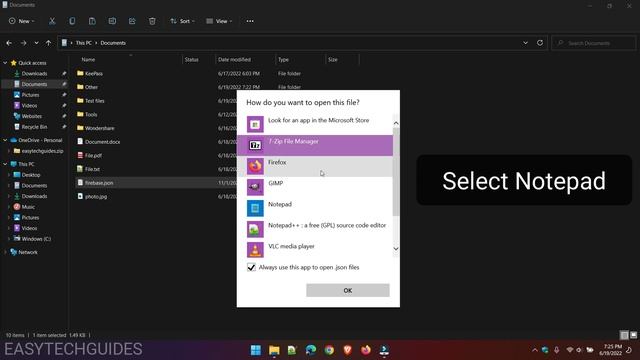Choose the Firefox app icon in dialog

pos(255,166)
